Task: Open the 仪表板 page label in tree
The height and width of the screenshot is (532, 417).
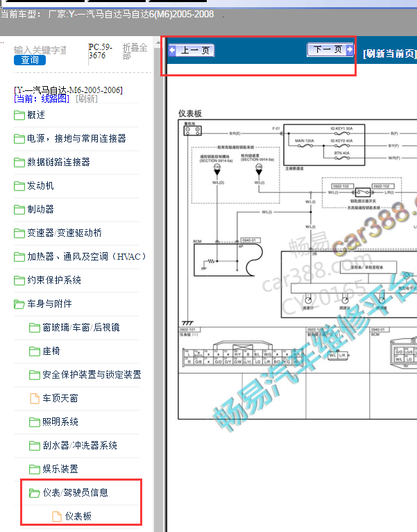Action: tap(78, 516)
